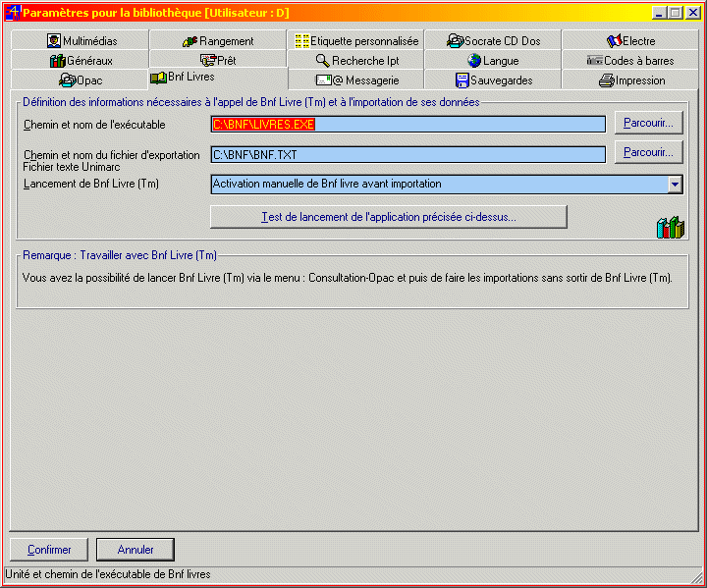The width and height of the screenshot is (707, 588).
Task: Cancel changes with Annuler
Action: pyautogui.click(x=136, y=550)
